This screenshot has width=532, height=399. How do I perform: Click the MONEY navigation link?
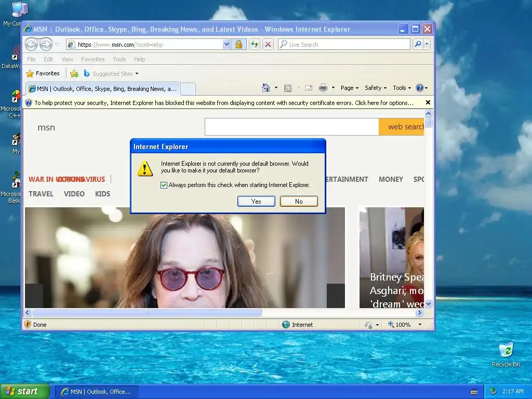pyautogui.click(x=391, y=179)
